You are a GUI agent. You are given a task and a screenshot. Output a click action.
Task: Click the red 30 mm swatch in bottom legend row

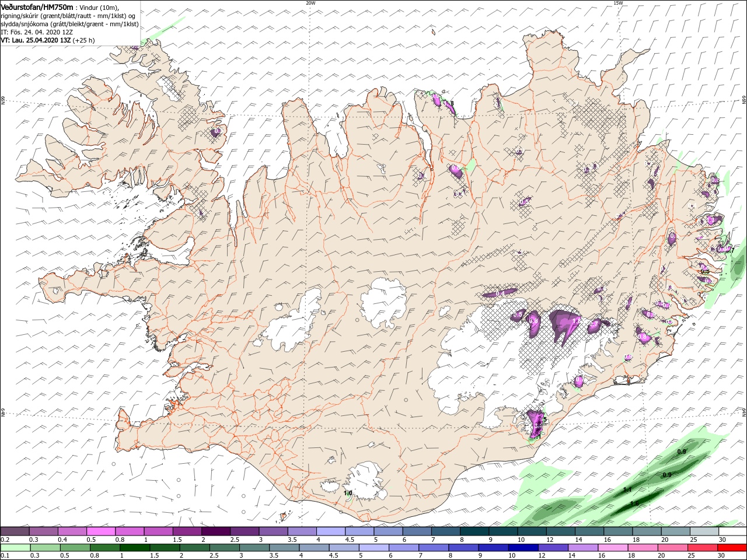point(732,548)
